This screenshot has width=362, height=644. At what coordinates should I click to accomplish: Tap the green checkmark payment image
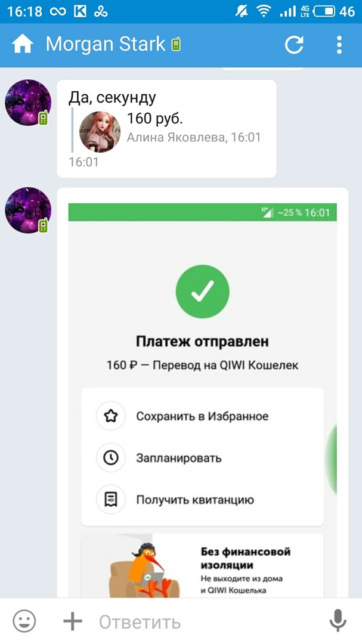tap(203, 291)
